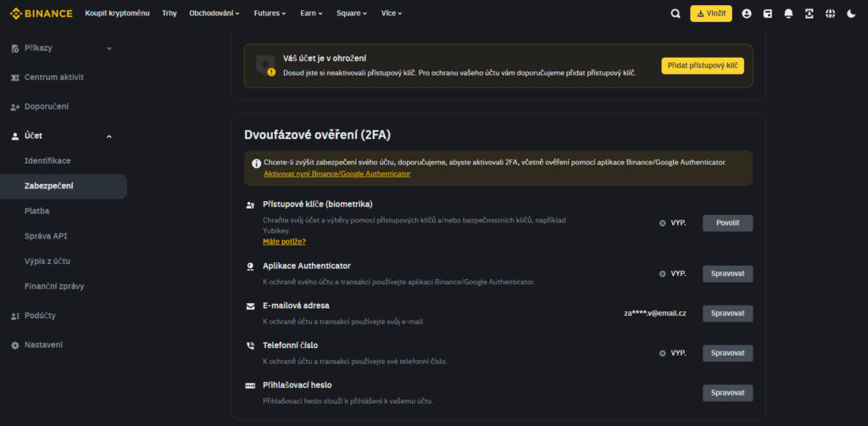
Task: Select Výpis z účtu in sidebar
Action: [47, 261]
